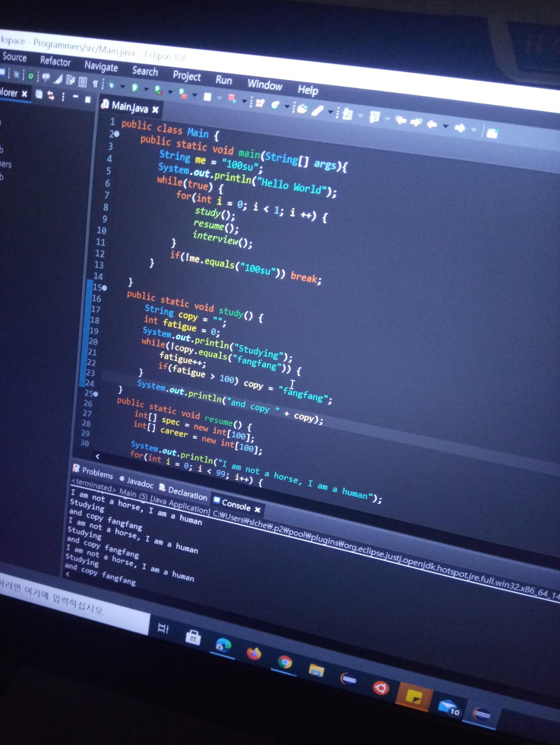560x745 pixels.
Task: Click the Last Edit Location arrow
Action: click(x=401, y=120)
